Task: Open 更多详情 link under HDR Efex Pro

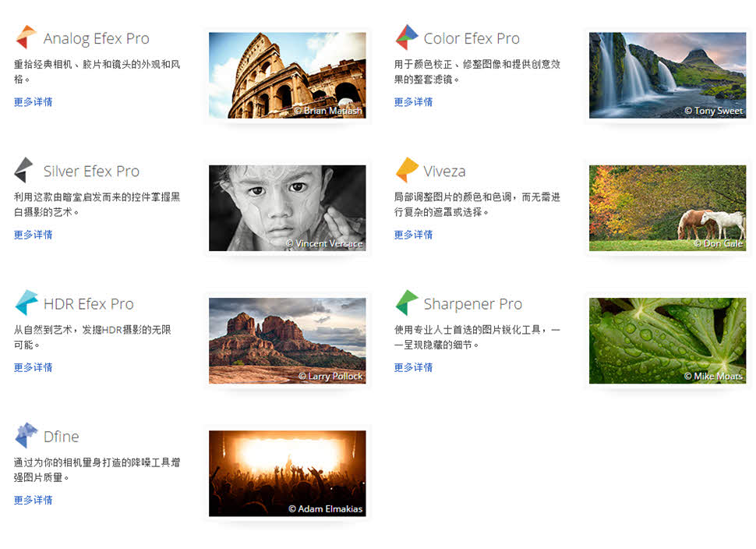Action: (x=34, y=367)
